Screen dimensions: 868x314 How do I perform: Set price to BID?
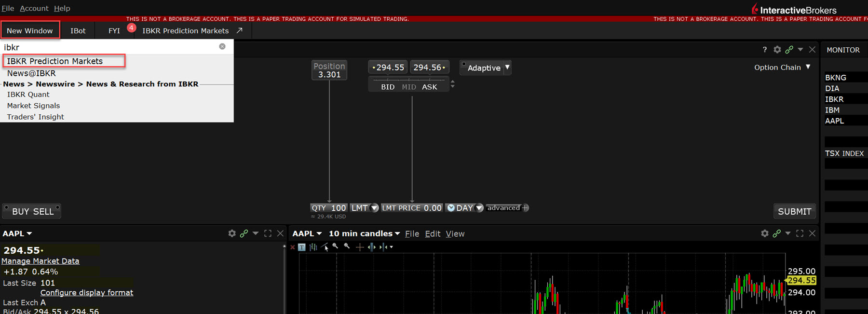tap(388, 87)
